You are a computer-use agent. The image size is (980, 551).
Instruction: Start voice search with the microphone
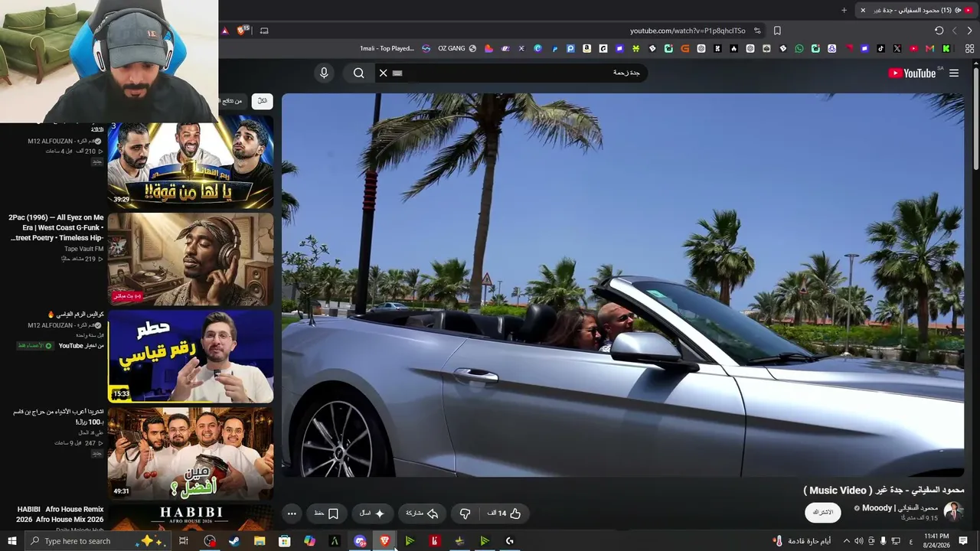(x=324, y=73)
